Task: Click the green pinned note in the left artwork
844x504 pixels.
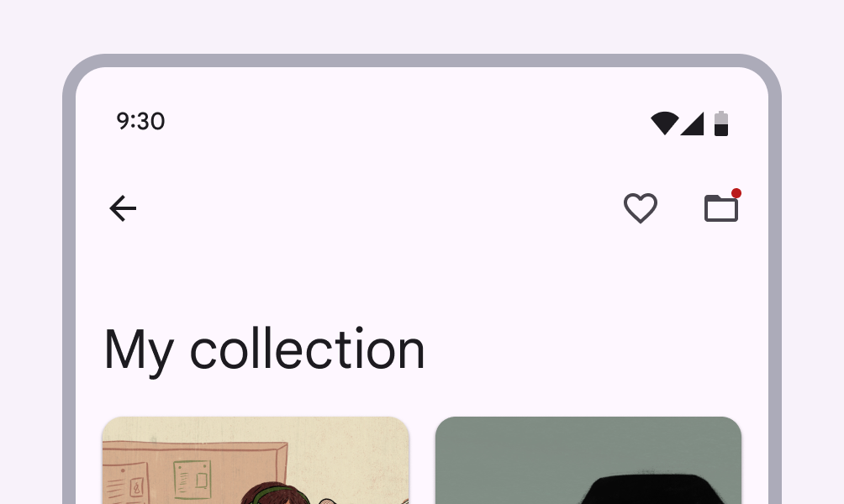Action: (192, 480)
